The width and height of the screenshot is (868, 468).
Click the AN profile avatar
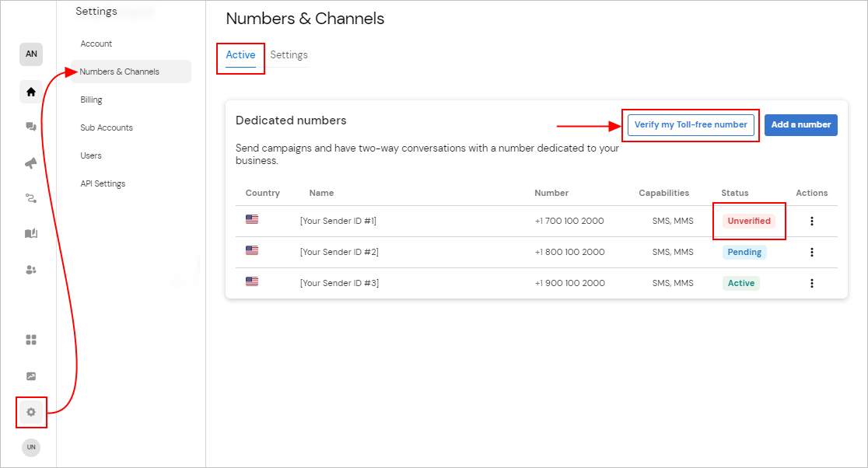[30, 54]
